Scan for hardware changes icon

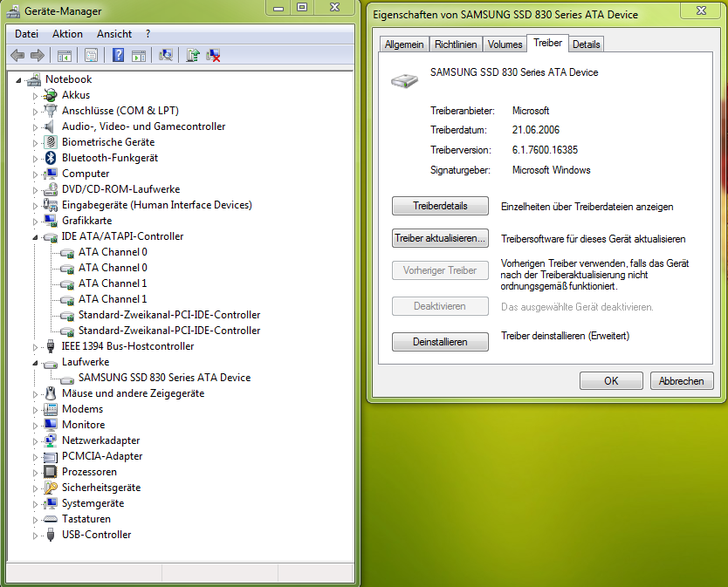tap(166, 55)
